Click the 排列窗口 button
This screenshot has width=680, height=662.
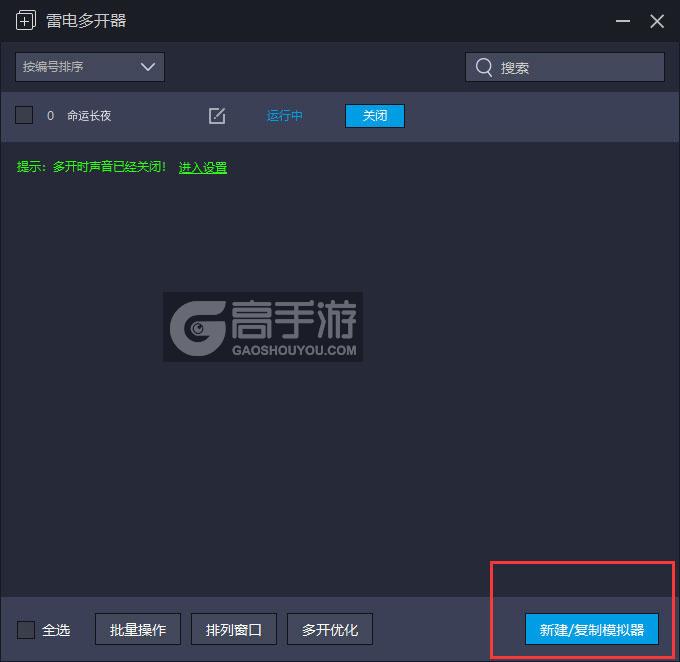click(234, 629)
